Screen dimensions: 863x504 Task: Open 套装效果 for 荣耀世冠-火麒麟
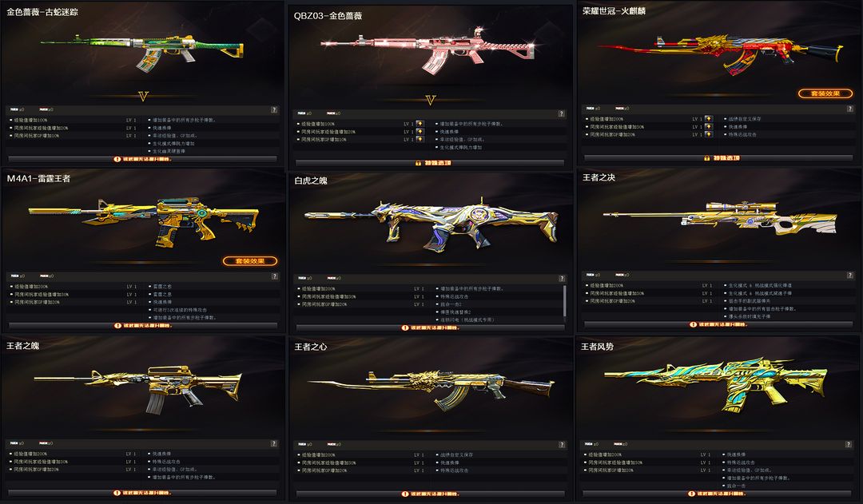(825, 93)
